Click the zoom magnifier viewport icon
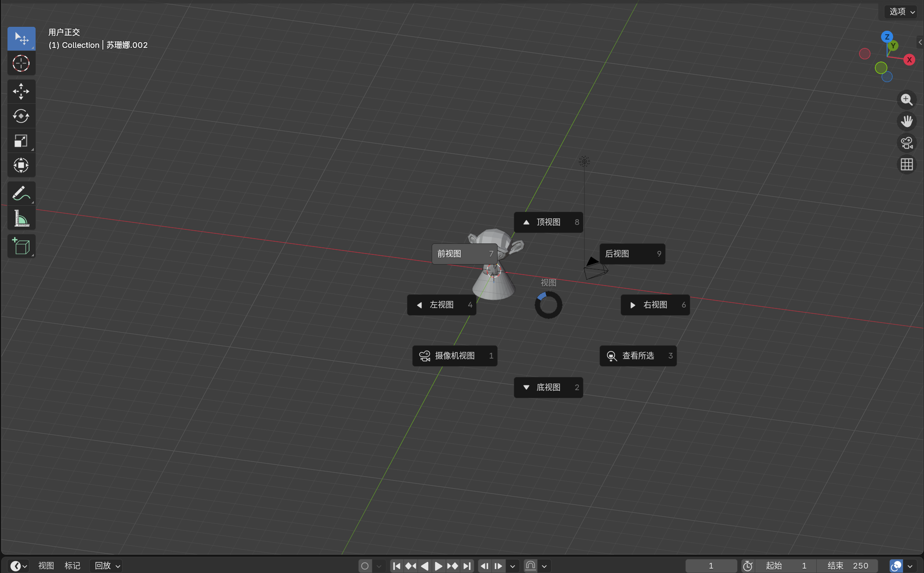The height and width of the screenshot is (573, 924). click(x=906, y=100)
